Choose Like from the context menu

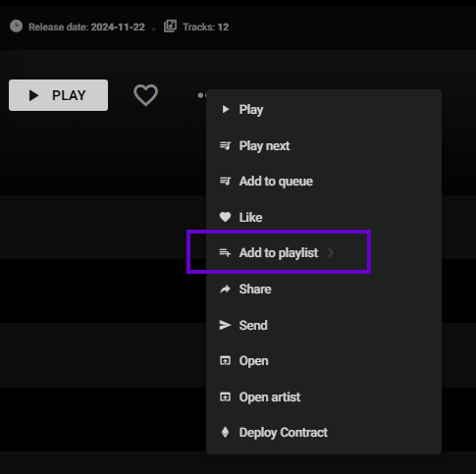324,217
